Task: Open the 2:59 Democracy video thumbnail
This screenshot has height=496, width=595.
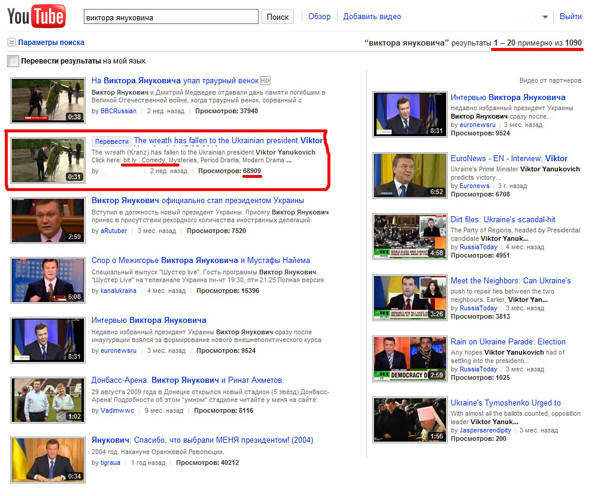Action: coord(410,359)
